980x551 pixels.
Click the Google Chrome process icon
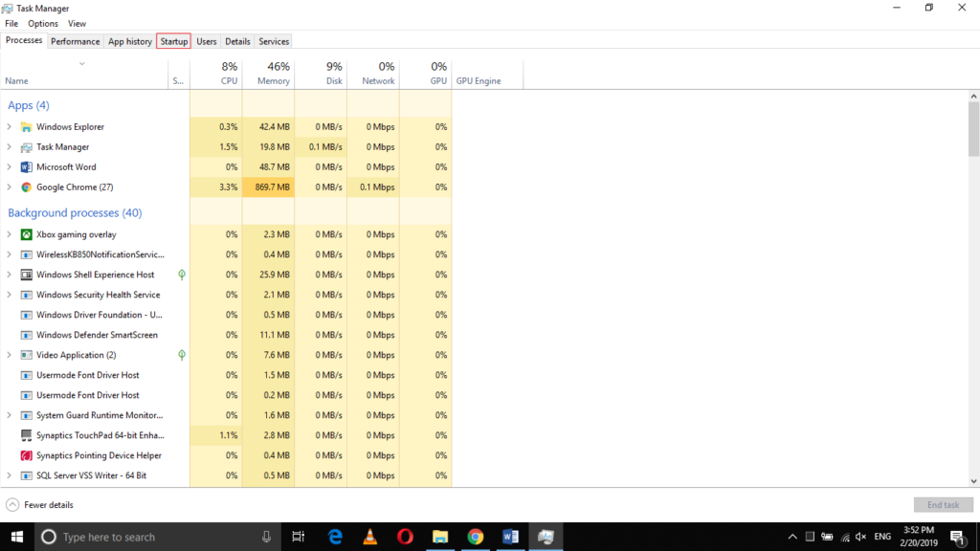pyautogui.click(x=27, y=187)
